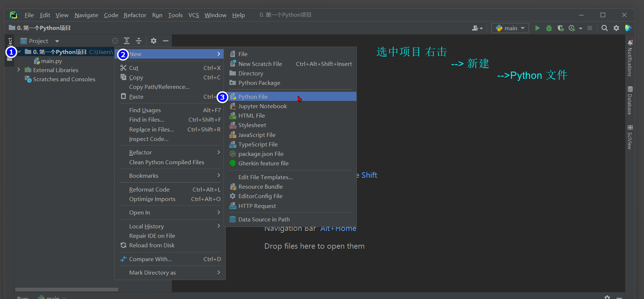Click the Profile run icon
This screenshot has width=644, height=299.
pyautogui.click(x=572, y=28)
